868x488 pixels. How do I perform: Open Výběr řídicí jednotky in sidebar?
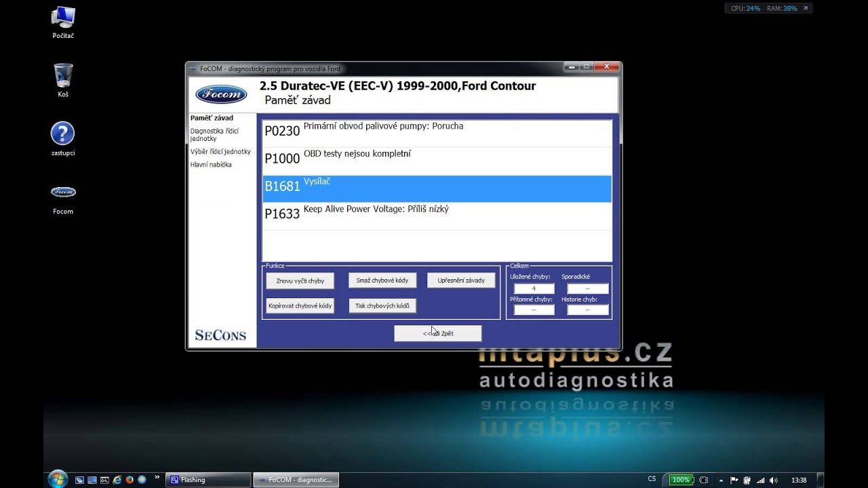point(220,152)
